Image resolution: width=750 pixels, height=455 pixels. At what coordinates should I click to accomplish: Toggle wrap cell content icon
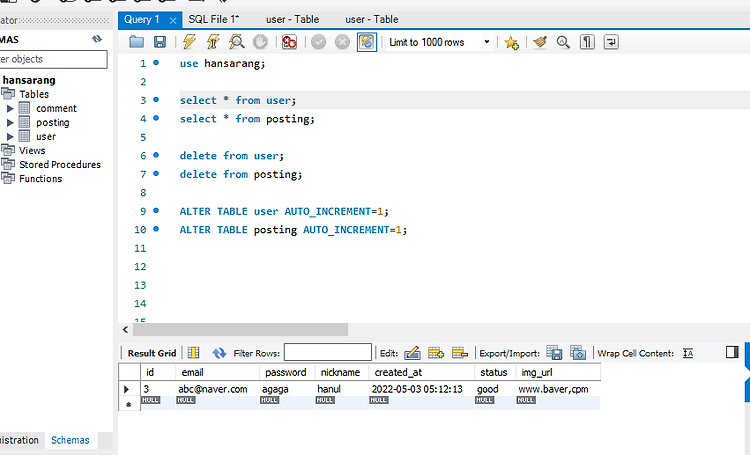688,353
